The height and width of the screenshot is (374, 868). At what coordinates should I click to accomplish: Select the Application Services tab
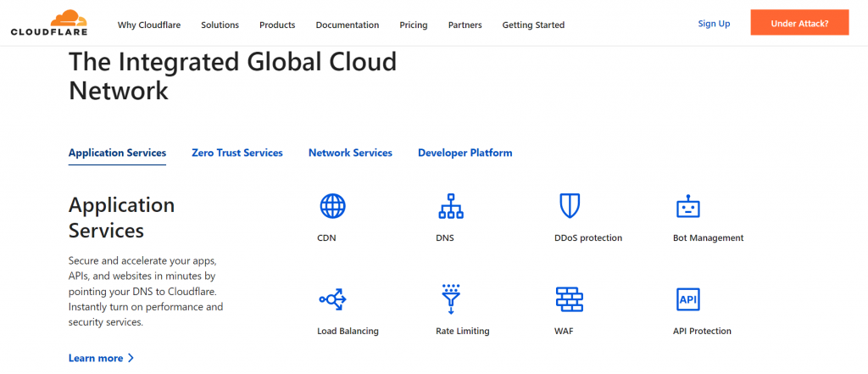(x=117, y=153)
